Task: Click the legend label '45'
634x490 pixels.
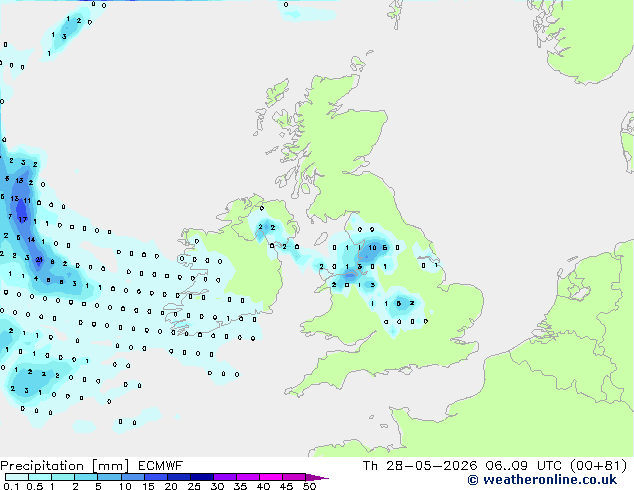Action: click(286, 486)
